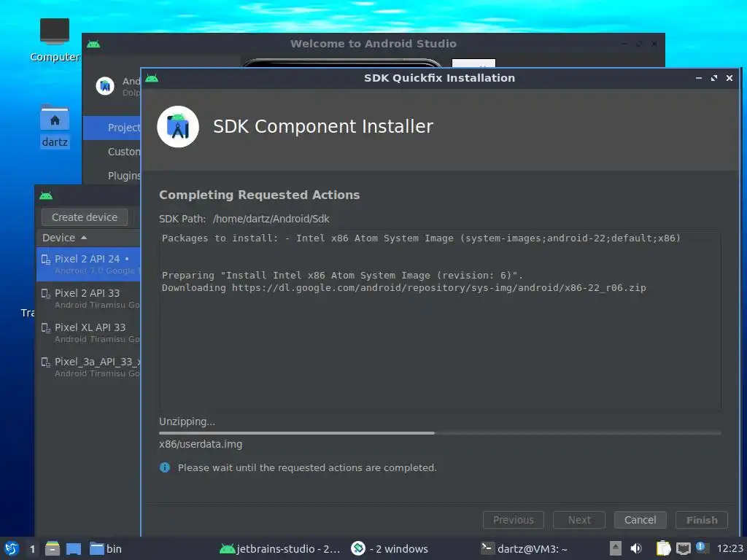Click the Cancel button in SDK installer
Screen dimensions: 747x560
(x=640, y=520)
